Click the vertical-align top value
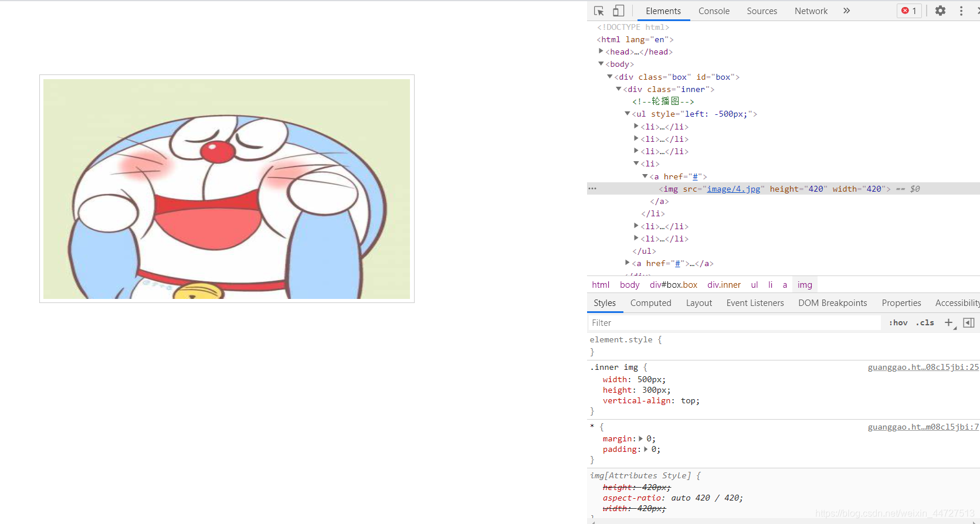This screenshot has height=524, width=980. pyautogui.click(x=688, y=401)
